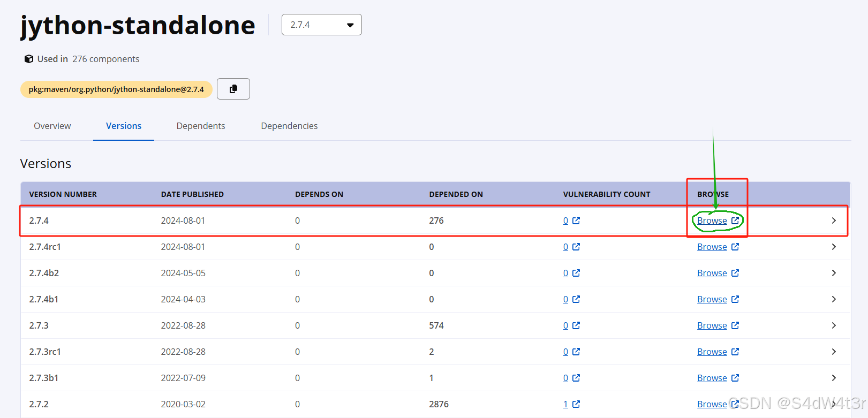
Task: Open vulnerability external-link icon for 2.7.2
Action: point(576,404)
